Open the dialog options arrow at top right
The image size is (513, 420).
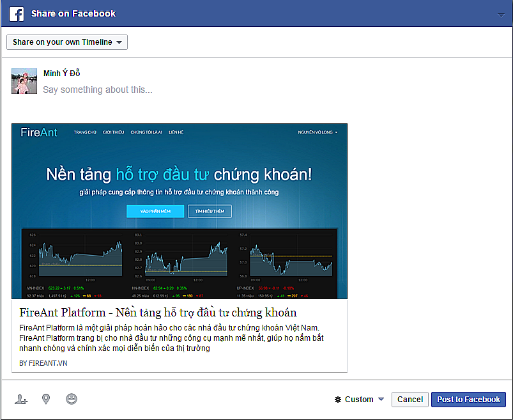[501, 15]
